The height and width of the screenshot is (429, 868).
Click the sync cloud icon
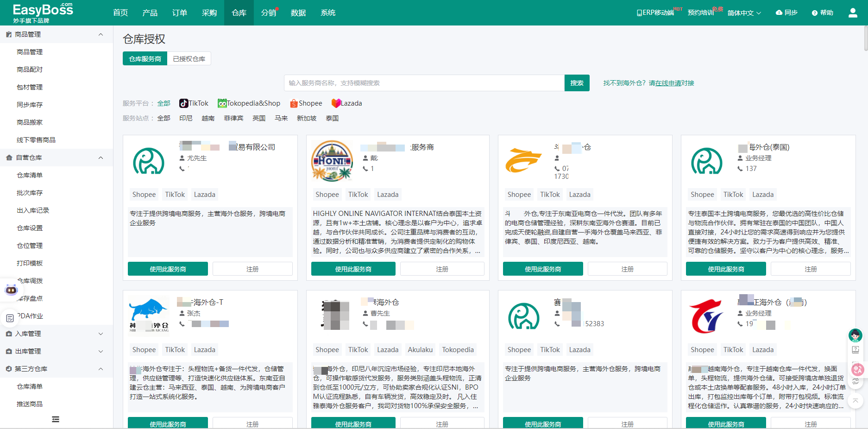[x=779, y=13]
